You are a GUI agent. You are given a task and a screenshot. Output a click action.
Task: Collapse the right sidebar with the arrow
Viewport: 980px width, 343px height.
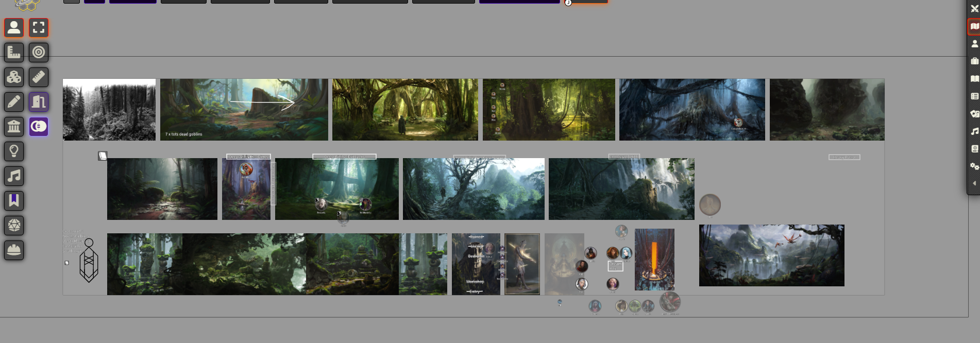point(974,183)
